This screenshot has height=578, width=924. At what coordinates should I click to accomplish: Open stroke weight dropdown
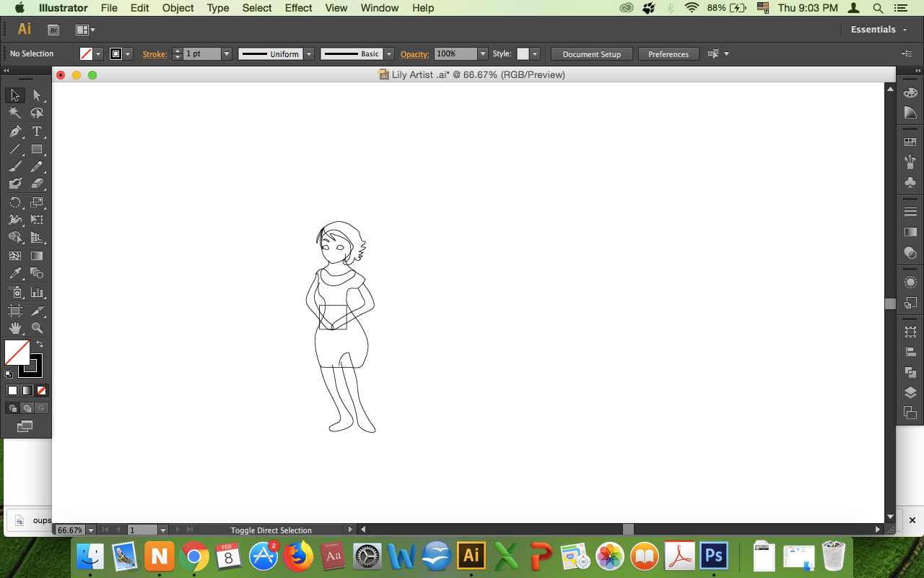pos(227,54)
